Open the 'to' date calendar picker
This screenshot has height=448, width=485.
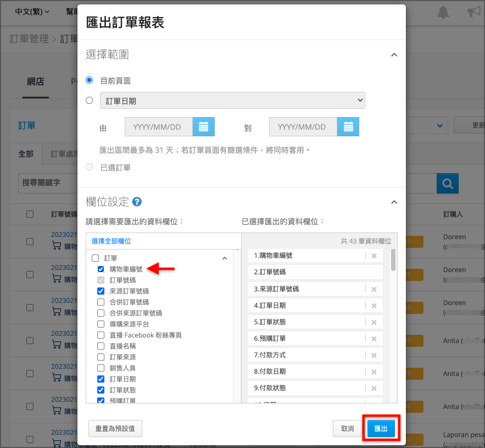point(348,126)
